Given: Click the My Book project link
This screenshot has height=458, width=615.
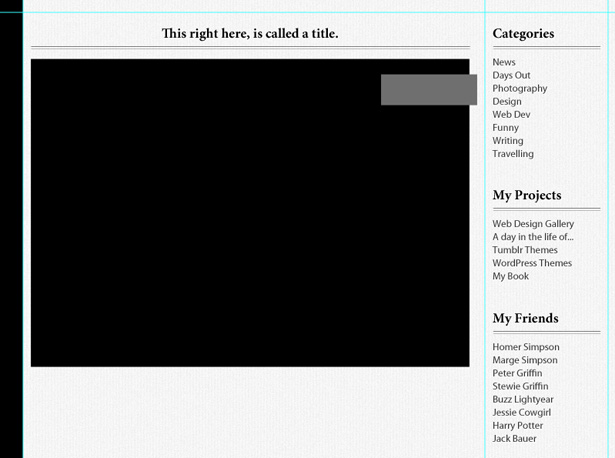Looking at the screenshot, I should tap(511, 276).
